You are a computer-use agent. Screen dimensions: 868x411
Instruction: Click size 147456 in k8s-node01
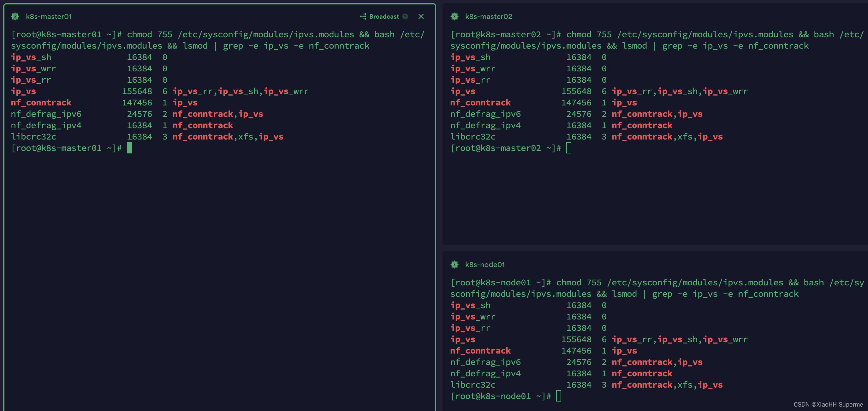tap(577, 351)
